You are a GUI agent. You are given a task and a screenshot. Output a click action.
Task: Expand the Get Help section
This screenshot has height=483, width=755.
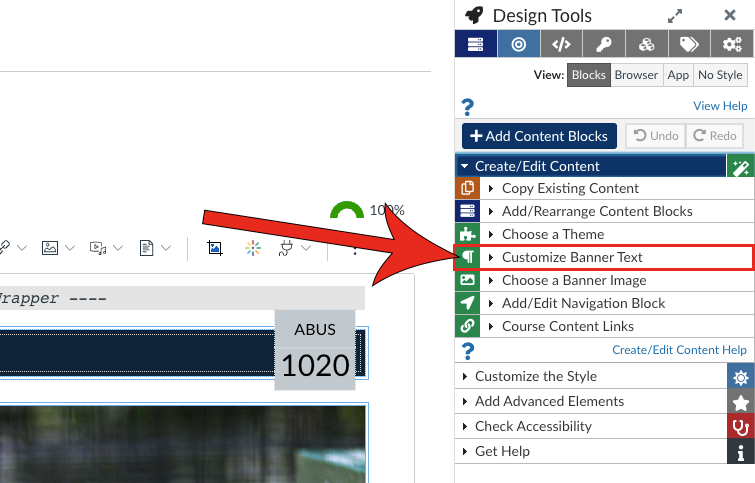tap(590, 452)
